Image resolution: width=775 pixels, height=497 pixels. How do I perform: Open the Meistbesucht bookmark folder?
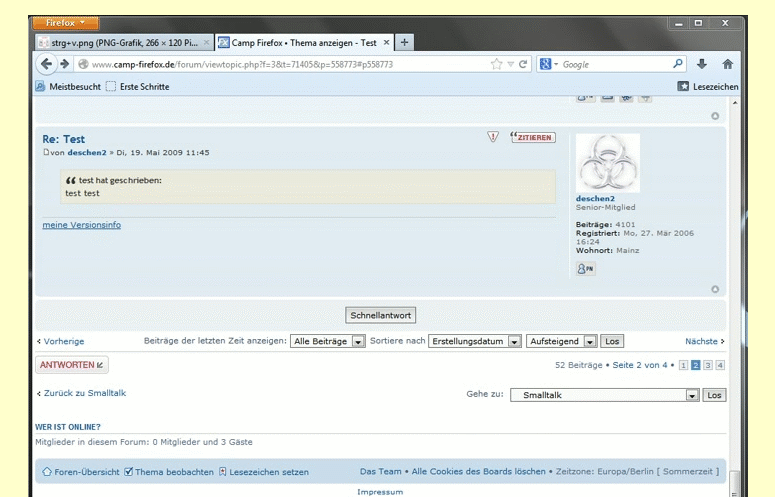click(x=68, y=86)
